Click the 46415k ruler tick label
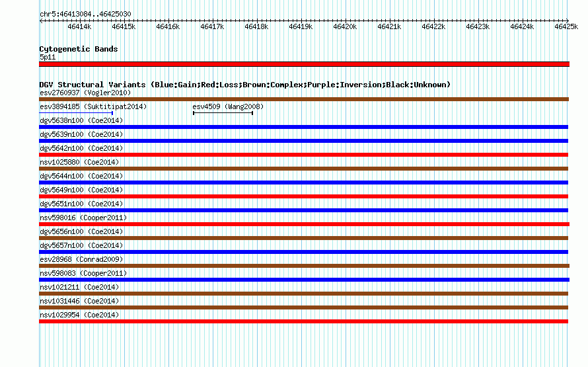The width and height of the screenshot is (588, 367). 124,26
